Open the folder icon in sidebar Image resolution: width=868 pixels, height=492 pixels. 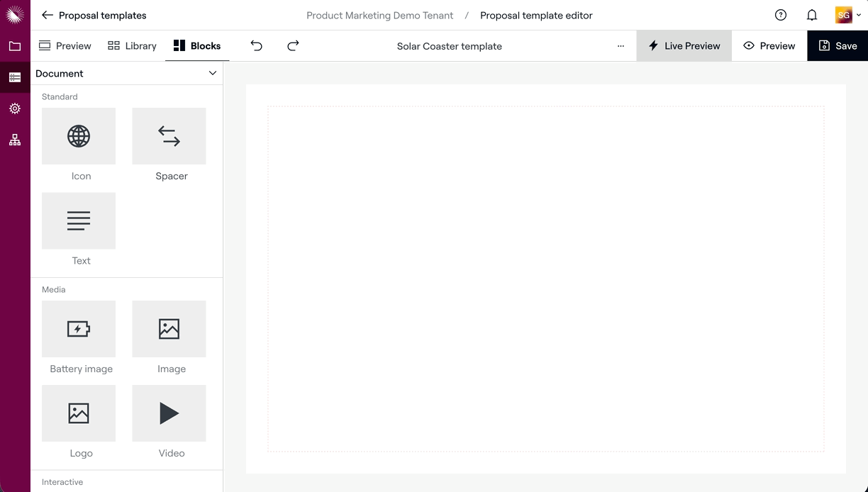(x=15, y=46)
